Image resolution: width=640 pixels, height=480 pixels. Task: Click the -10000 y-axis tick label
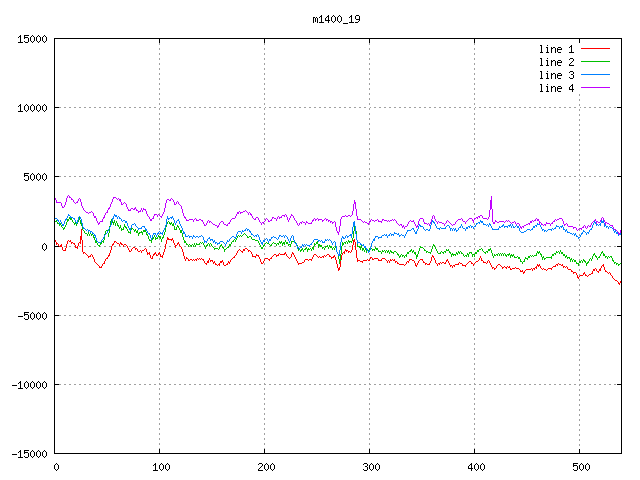pos(29,384)
